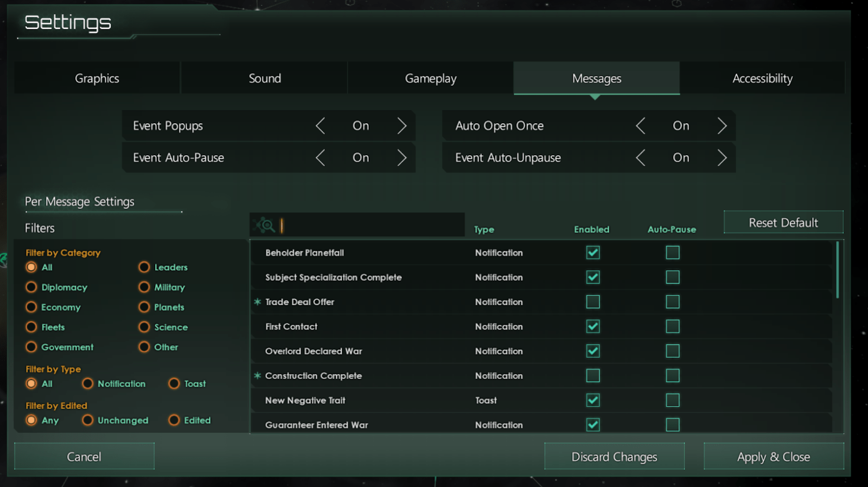Enable the Construction Complete notification
This screenshot has height=487, width=868.
[593, 376]
